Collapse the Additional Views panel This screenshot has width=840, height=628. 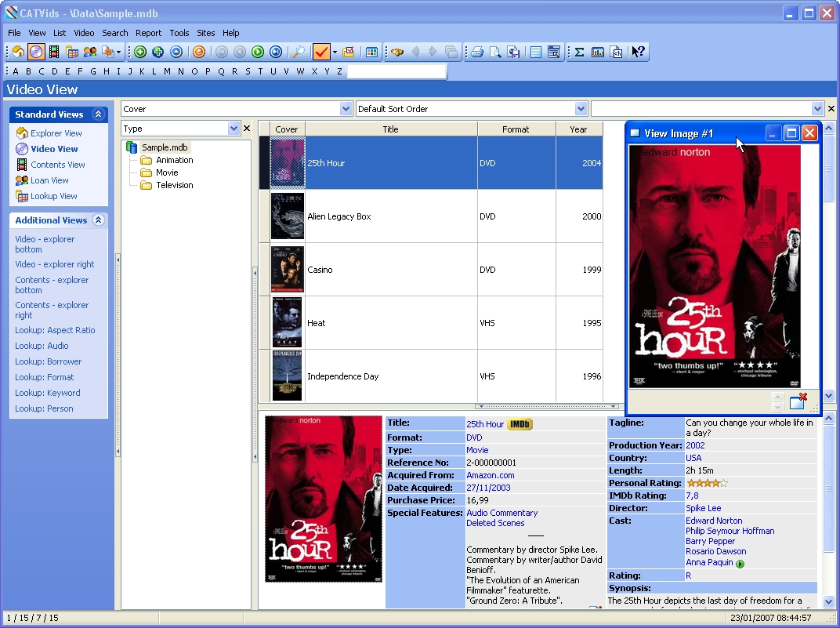click(98, 220)
